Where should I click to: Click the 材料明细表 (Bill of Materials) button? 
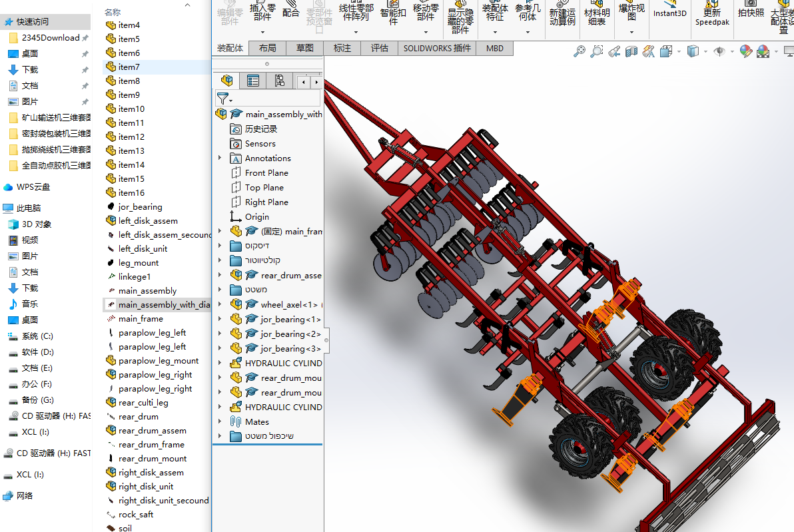click(x=597, y=16)
